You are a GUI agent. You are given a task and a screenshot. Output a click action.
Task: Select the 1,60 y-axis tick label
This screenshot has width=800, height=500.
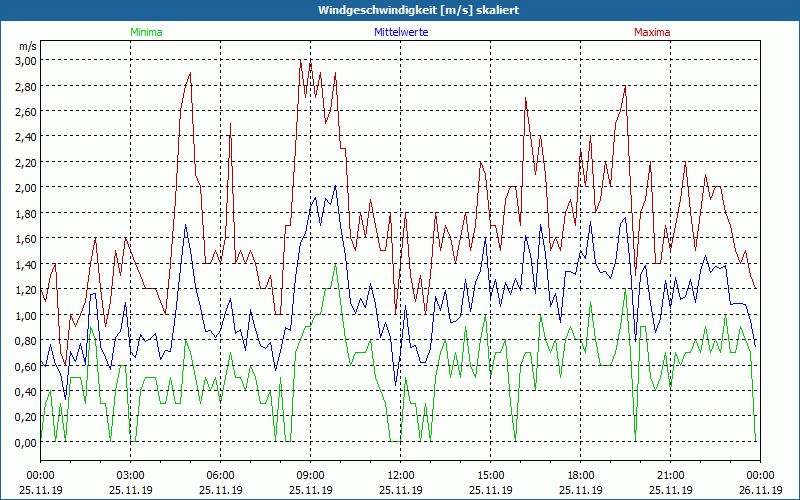[25, 239]
